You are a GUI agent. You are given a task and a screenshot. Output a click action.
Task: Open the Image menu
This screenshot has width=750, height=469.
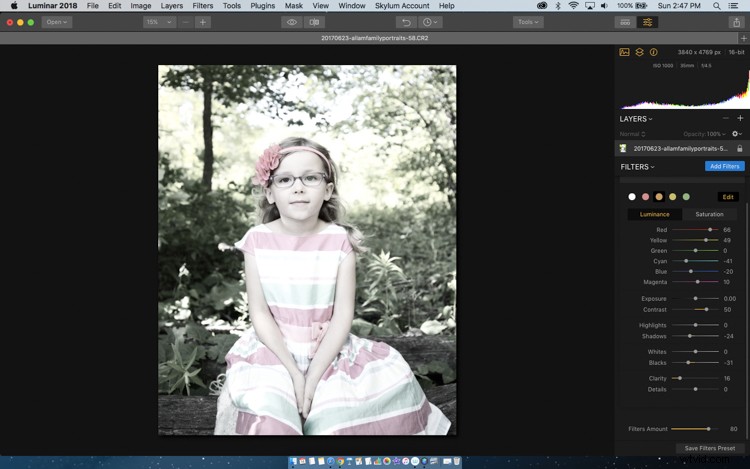[141, 6]
